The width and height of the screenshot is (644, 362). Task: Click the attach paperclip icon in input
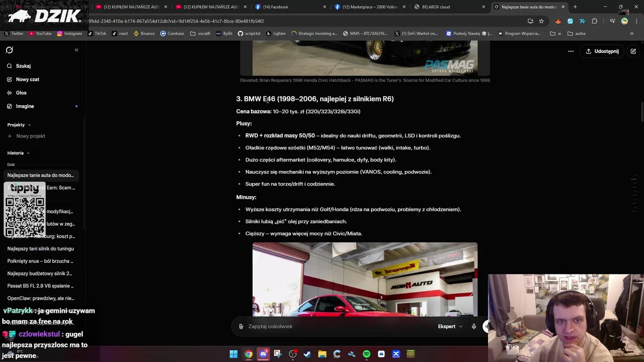241,326
